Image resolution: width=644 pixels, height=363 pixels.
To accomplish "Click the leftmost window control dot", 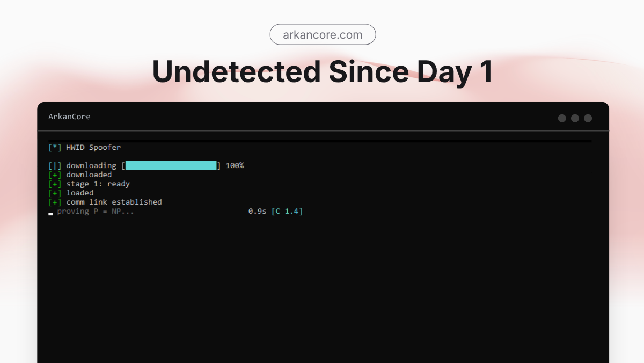I will coord(562,118).
